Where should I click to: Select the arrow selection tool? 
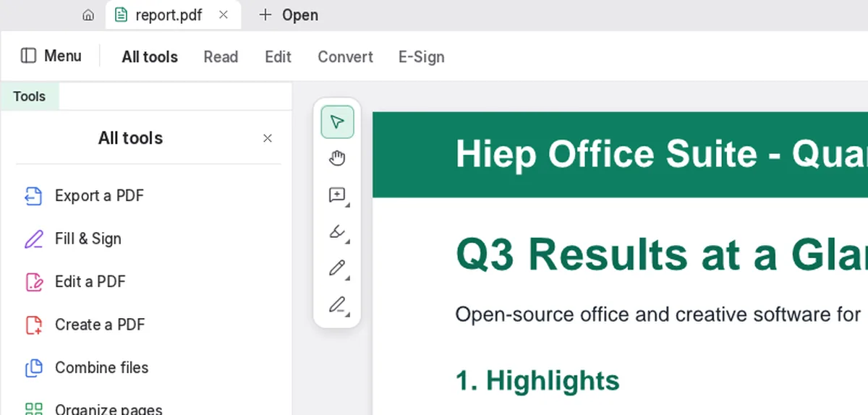click(337, 122)
